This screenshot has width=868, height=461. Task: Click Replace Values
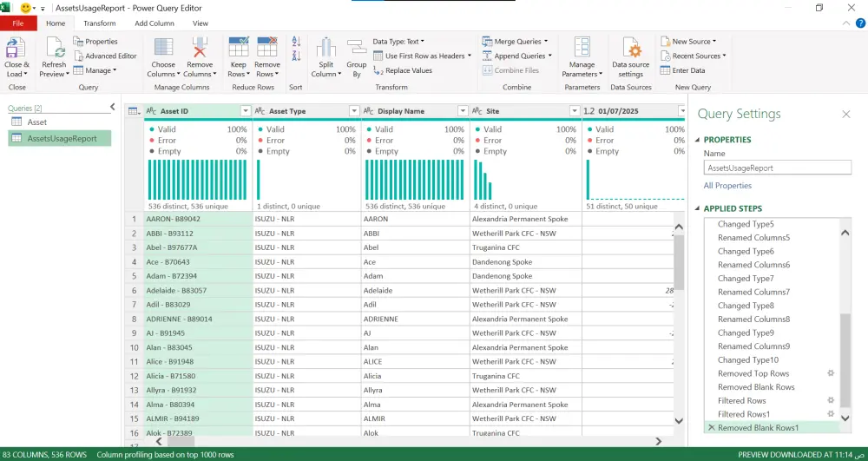pyautogui.click(x=403, y=70)
